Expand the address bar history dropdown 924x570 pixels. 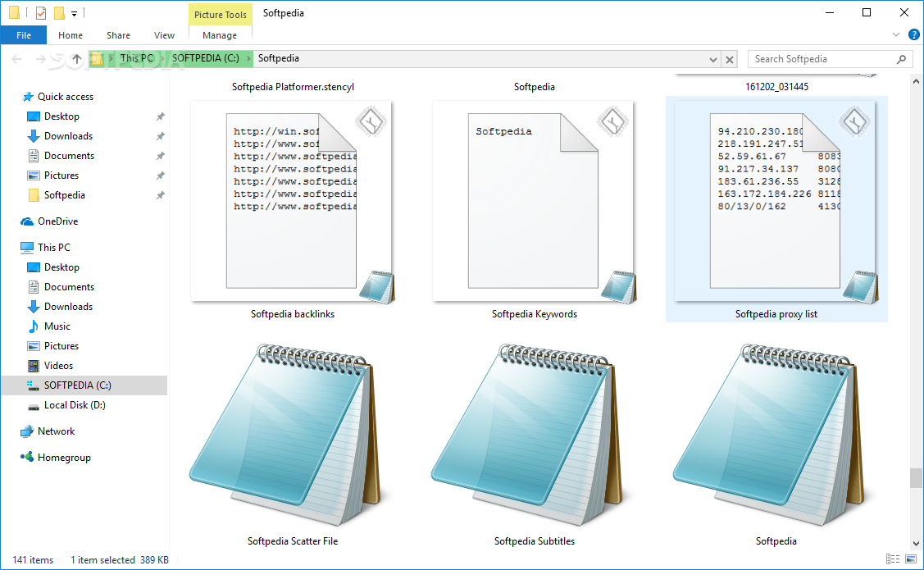pyautogui.click(x=713, y=60)
